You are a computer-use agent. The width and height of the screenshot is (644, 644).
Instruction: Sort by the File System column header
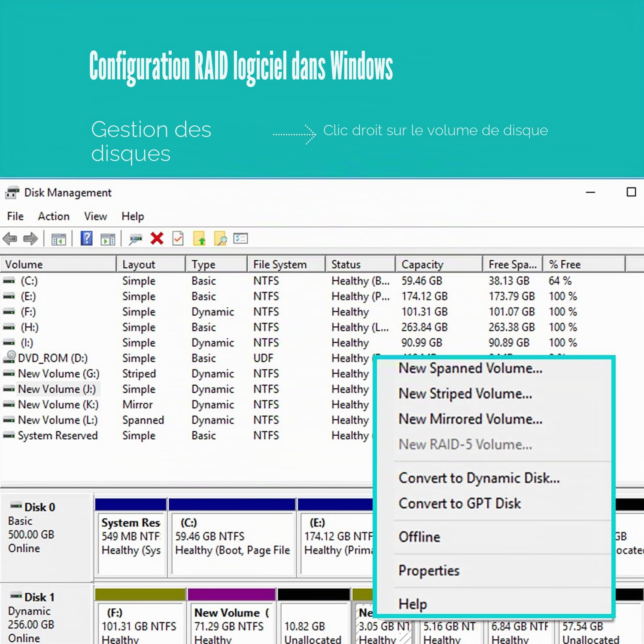point(286,264)
